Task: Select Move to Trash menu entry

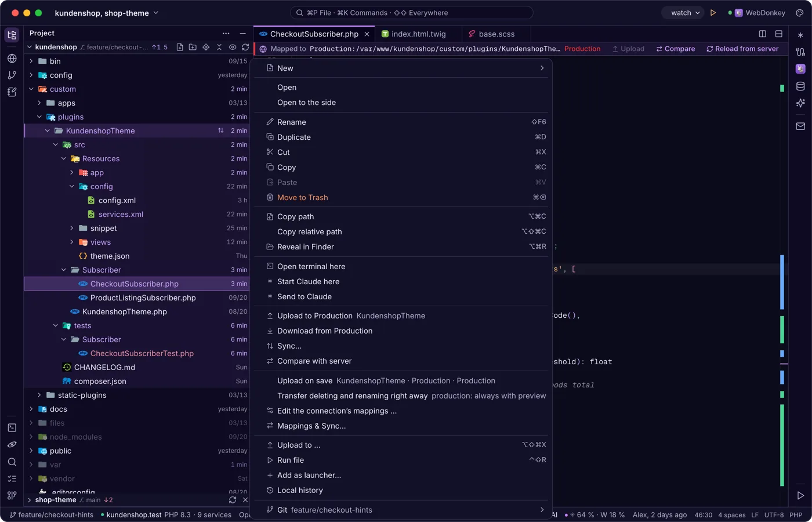Action: click(401, 197)
